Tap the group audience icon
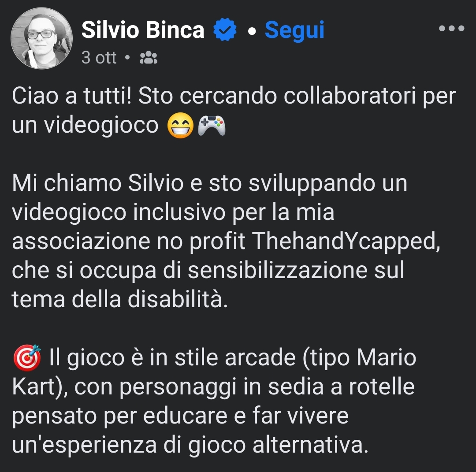 coord(149,58)
